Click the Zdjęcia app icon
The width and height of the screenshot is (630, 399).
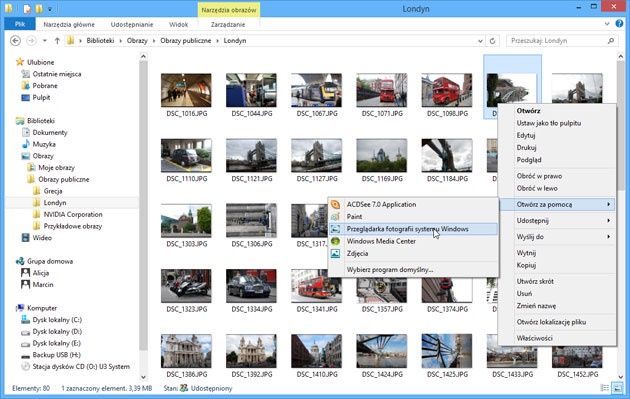(x=335, y=254)
